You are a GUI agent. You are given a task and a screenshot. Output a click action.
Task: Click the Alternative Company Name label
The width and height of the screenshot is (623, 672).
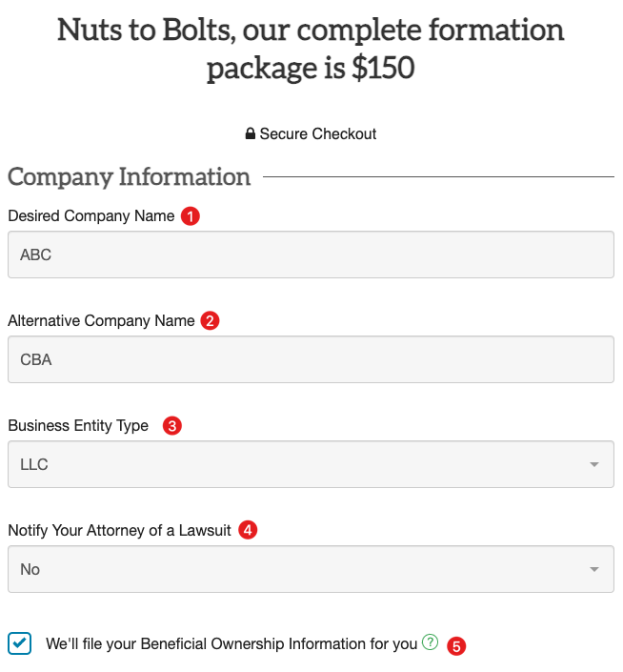click(102, 320)
